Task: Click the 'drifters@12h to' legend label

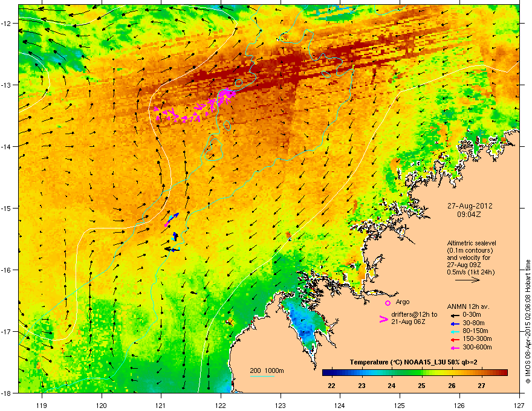Action: pyautogui.click(x=414, y=315)
